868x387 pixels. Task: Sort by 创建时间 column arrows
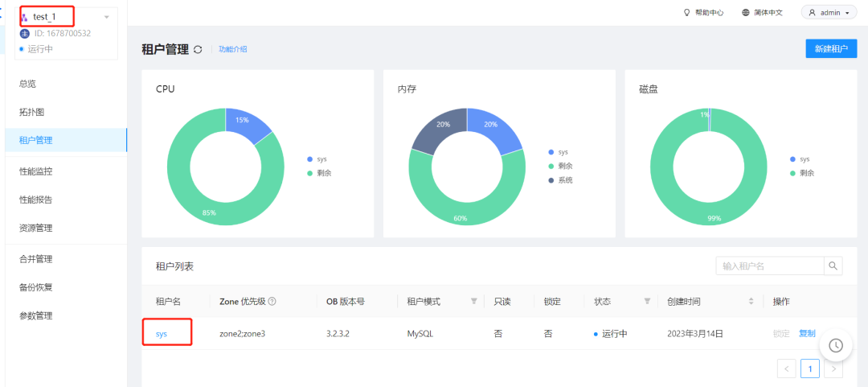pos(751,302)
